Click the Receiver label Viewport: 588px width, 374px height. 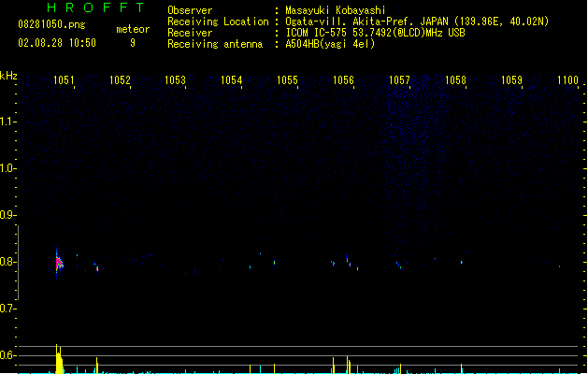point(190,33)
